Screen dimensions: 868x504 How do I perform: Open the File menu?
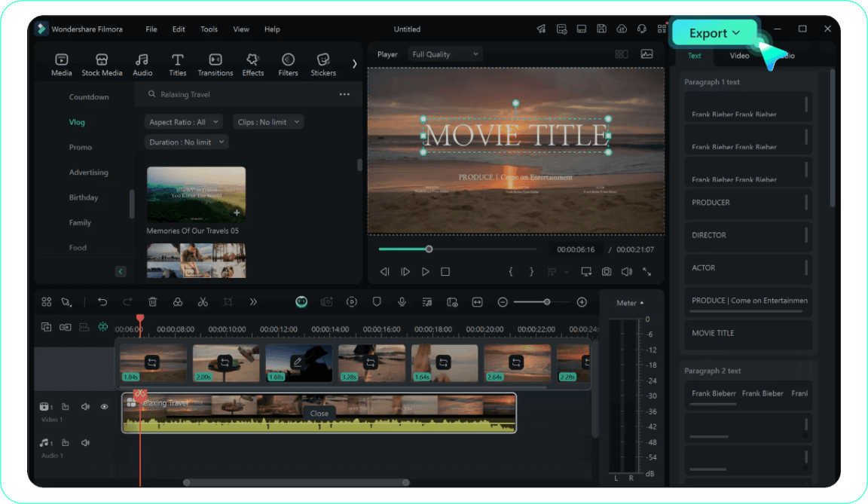[x=151, y=29]
